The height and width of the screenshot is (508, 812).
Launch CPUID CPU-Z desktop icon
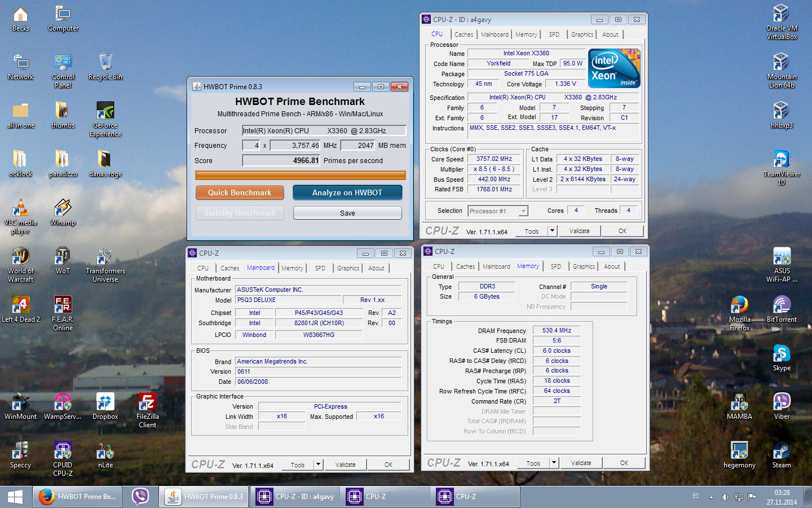point(63,459)
